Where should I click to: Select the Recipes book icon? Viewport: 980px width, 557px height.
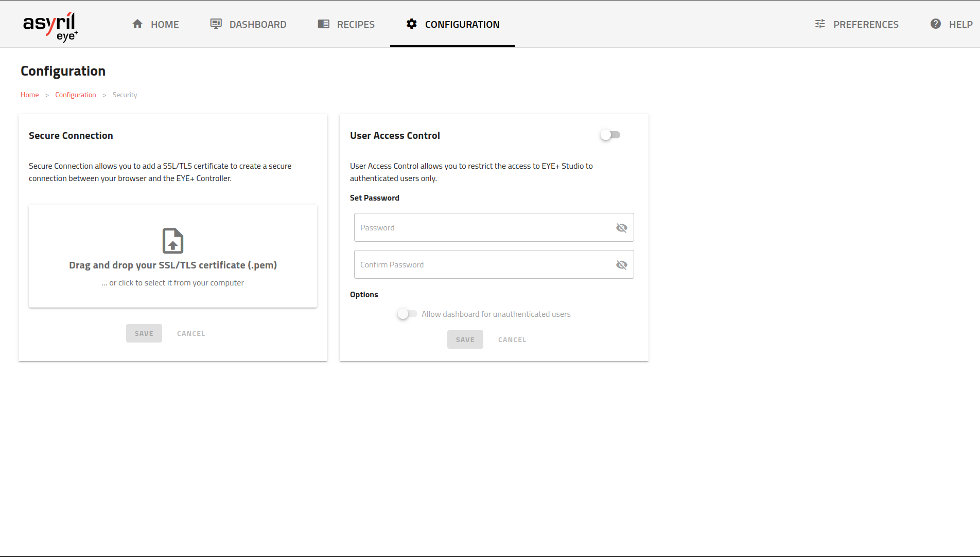(x=323, y=24)
